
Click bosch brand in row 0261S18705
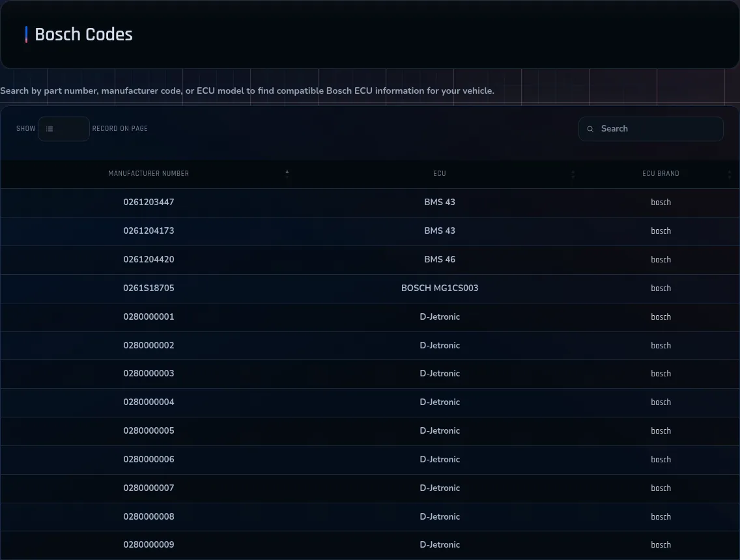click(x=661, y=288)
